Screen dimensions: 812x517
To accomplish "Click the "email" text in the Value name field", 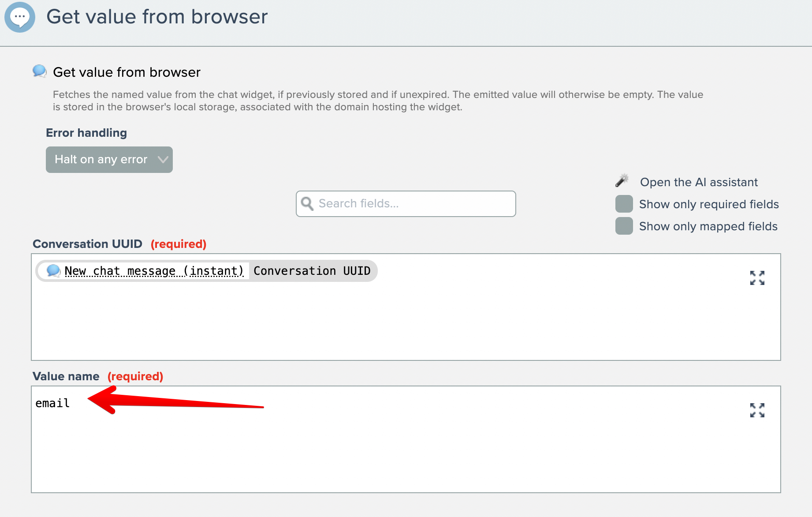I will pyautogui.click(x=52, y=403).
